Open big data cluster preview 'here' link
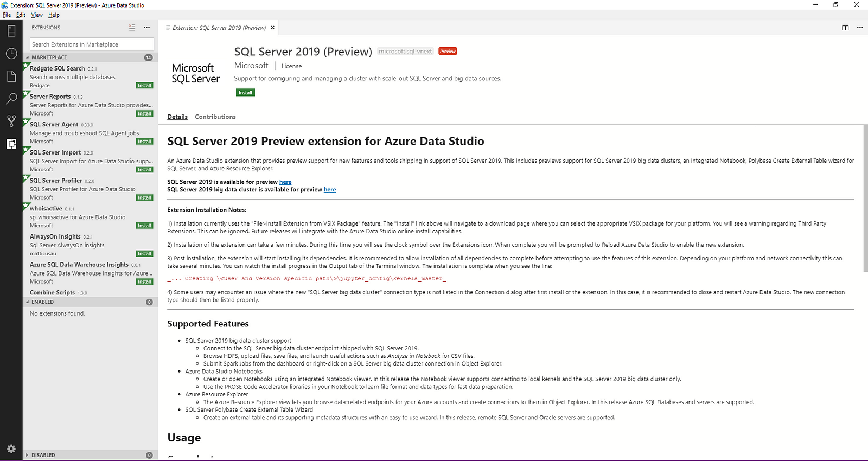The height and width of the screenshot is (461, 868). 330,190
